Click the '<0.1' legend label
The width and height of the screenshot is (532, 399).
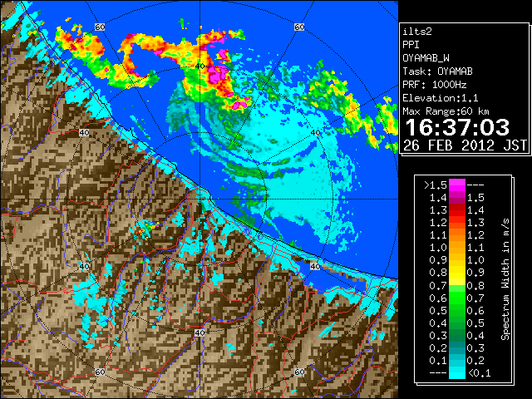[x=480, y=373]
